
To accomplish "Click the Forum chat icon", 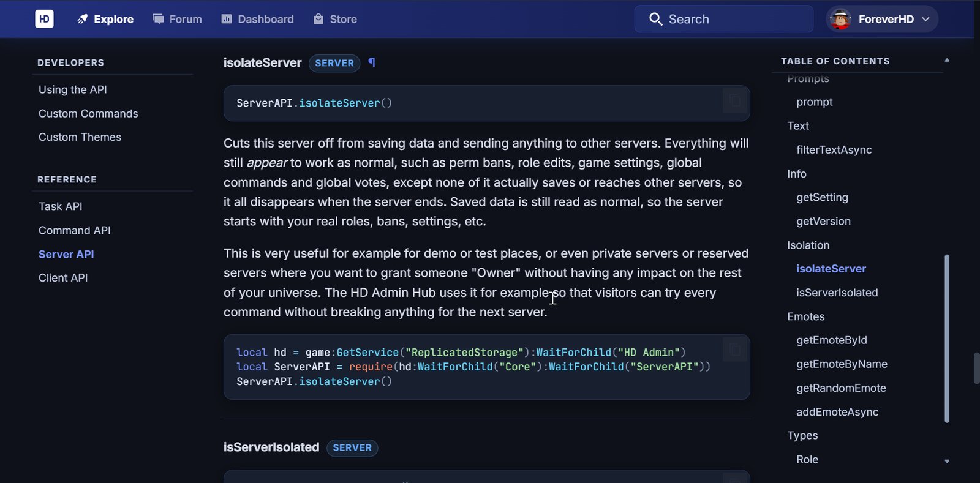I will [x=159, y=19].
